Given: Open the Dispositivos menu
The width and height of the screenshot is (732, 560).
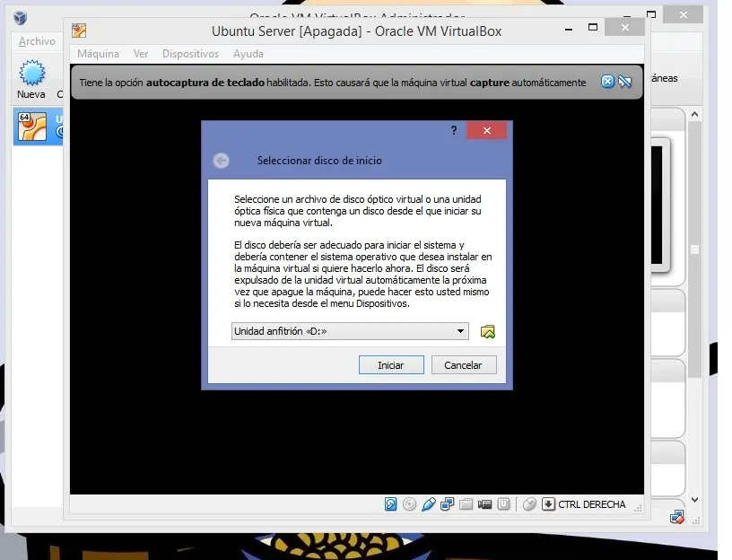Looking at the screenshot, I should [x=190, y=54].
